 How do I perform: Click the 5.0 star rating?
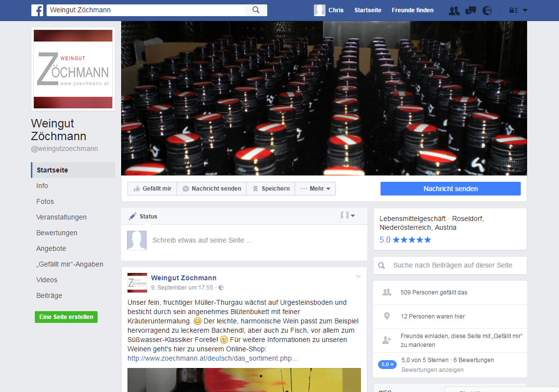coord(405,240)
